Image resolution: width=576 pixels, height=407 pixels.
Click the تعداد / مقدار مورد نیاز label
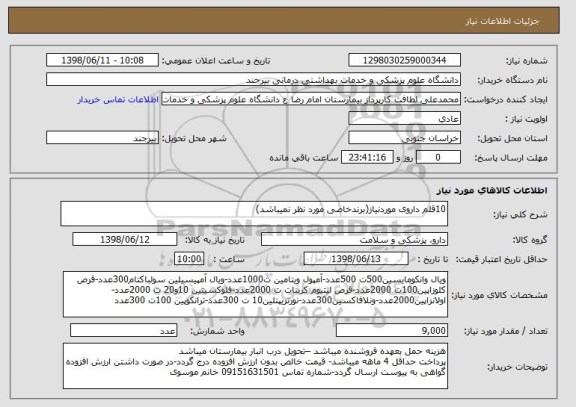pos(506,331)
